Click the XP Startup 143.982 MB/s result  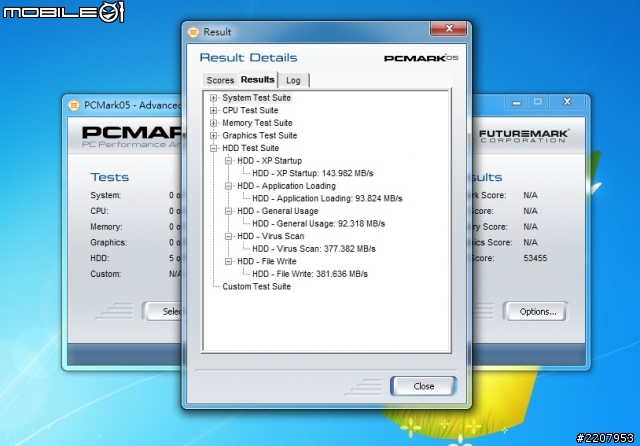point(313,173)
